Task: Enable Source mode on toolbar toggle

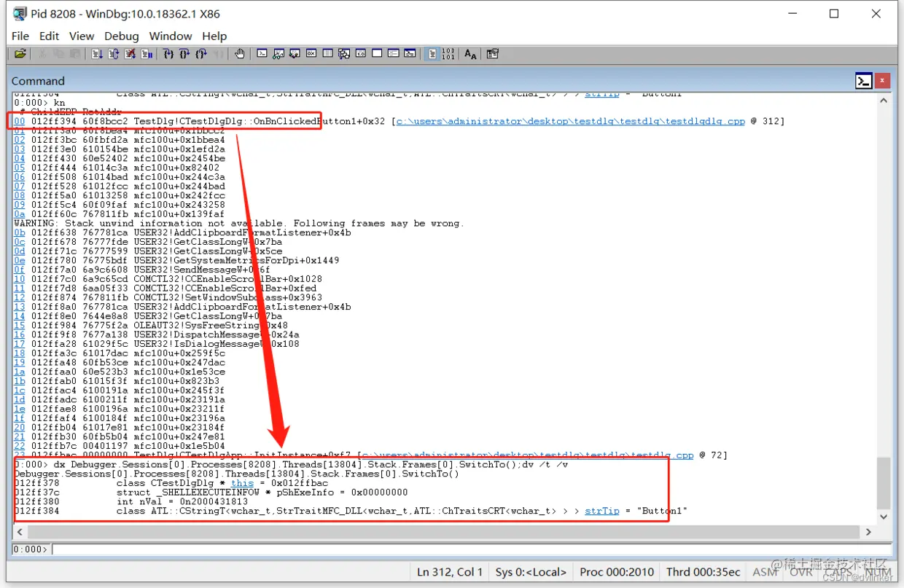Action: coord(432,54)
